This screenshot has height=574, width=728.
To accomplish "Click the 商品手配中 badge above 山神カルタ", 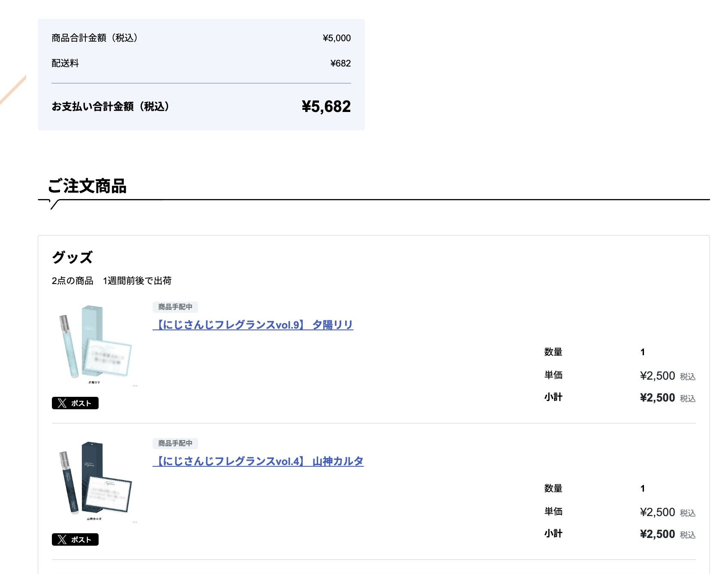I will click(175, 443).
